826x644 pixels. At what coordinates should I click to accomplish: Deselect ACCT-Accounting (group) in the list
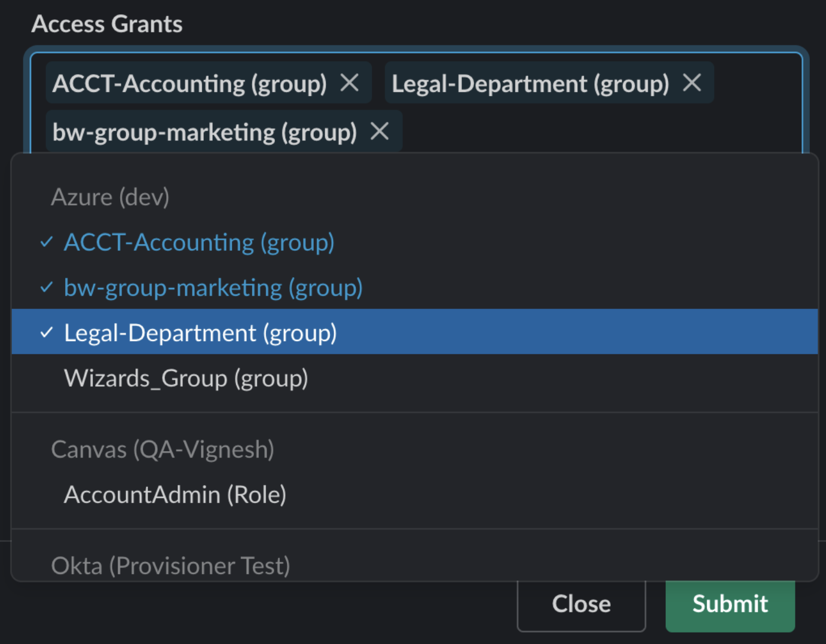pyautogui.click(x=199, y=243)
